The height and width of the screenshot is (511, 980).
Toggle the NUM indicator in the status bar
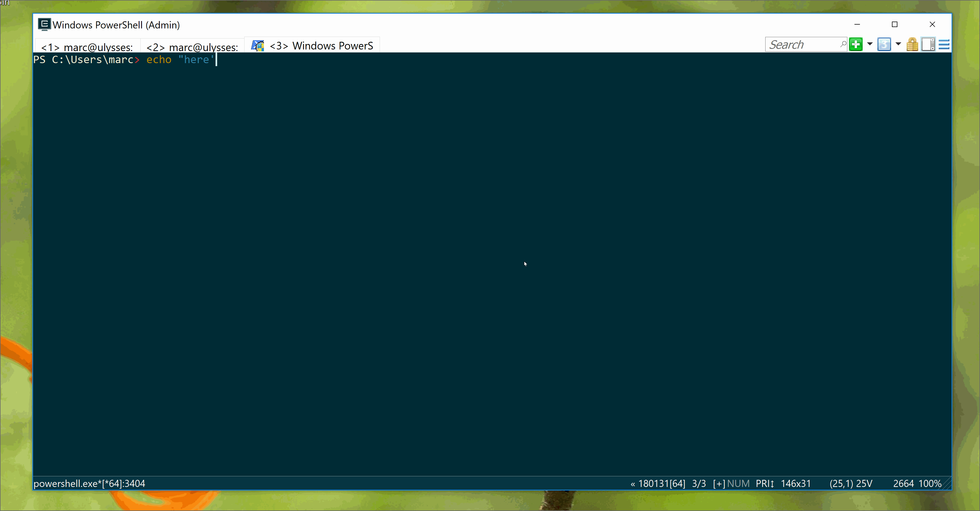point(738,483)
